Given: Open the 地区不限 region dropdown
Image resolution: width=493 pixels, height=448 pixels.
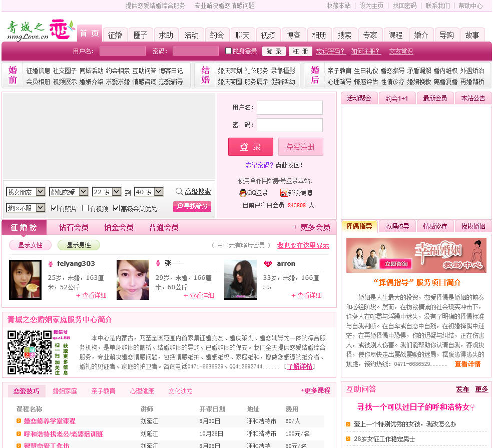Looking at the screenshot, I should 26,208.
